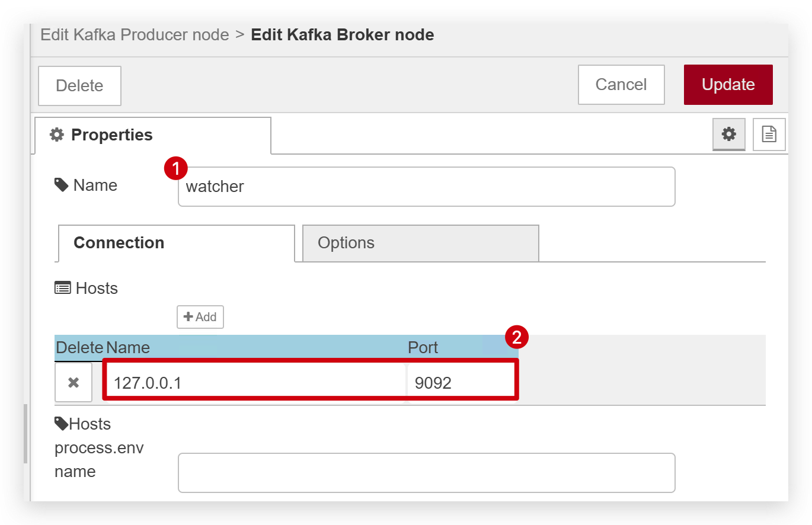Click the Hosts process.env name input
Image resolution: width=812 pixels, height=525 pixels.
click(427, 473)
